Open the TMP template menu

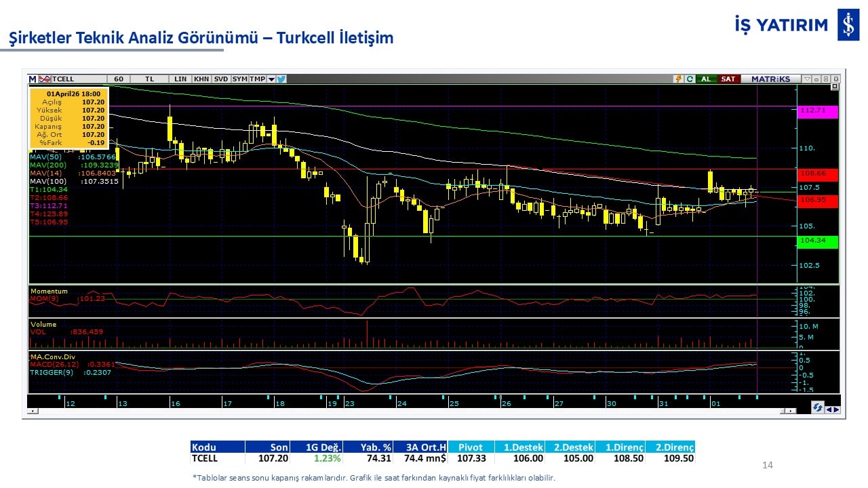pyautogui.click(x=257, y=79)
